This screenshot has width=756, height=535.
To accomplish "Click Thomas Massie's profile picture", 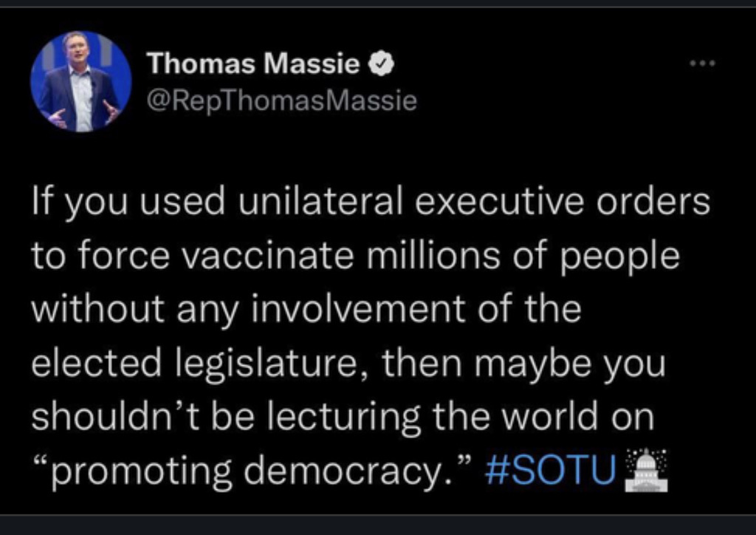I will [x=80, y=81].
